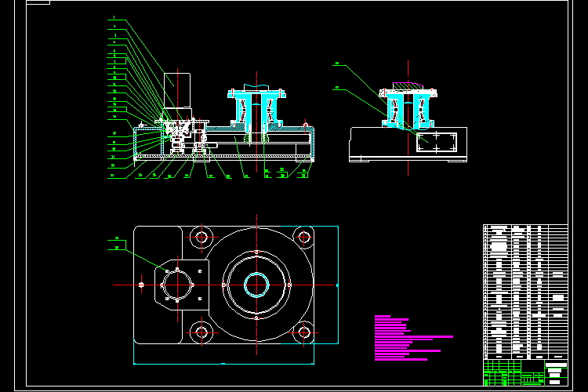Pick the small centerline hole left of the motor flange
Viewport: 588px width, 392px height.
tap(141, 285)
